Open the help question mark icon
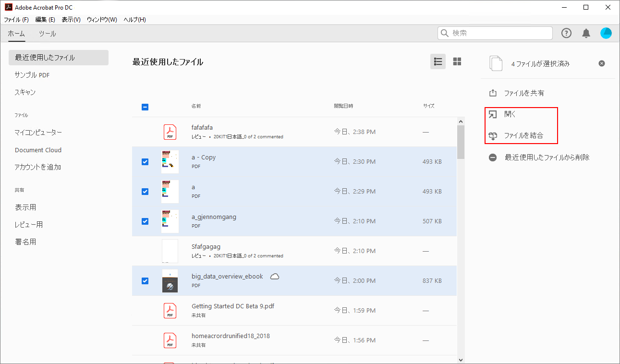The width and height of the screenshot is (620, 364). point(567,33)
